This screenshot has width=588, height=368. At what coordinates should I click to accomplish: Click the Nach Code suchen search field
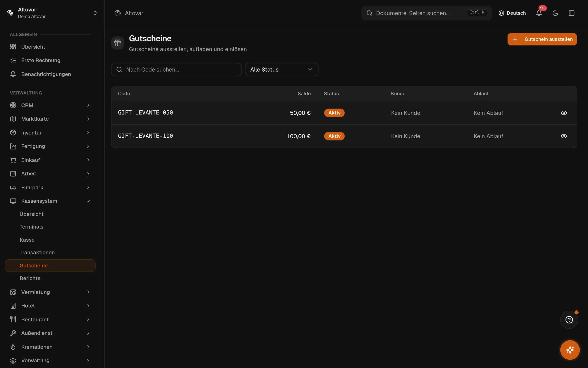(x=176, y=70)
